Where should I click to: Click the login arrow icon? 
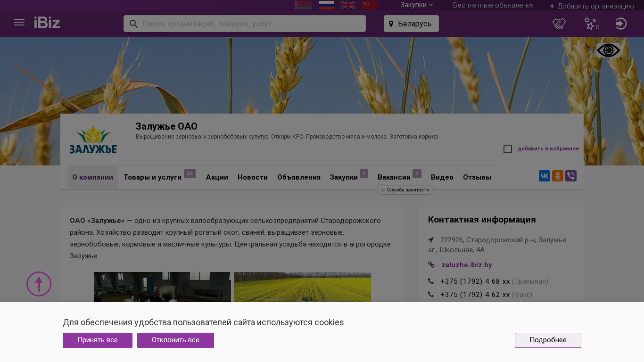[x=621, y=24]
